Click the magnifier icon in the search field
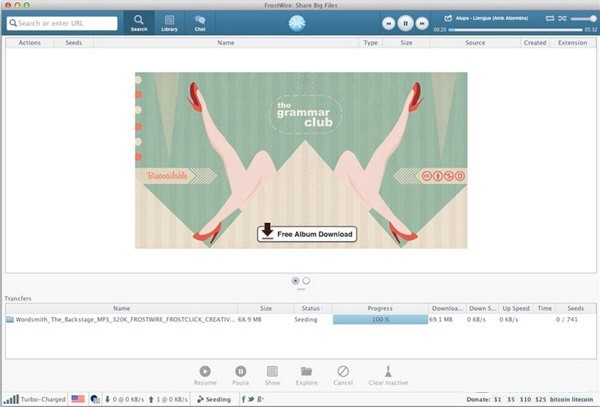The height and width of the screenshot is (407, 600). (x=13, y=23)
